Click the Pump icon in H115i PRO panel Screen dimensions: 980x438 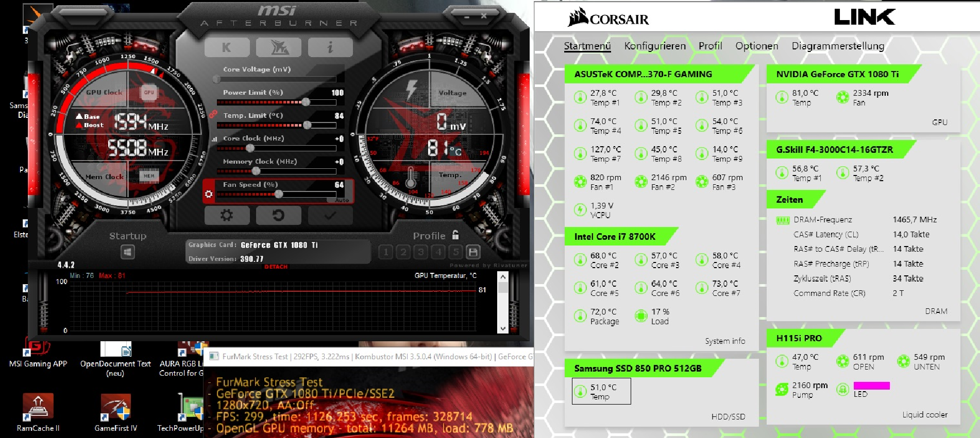coord(782,390)
